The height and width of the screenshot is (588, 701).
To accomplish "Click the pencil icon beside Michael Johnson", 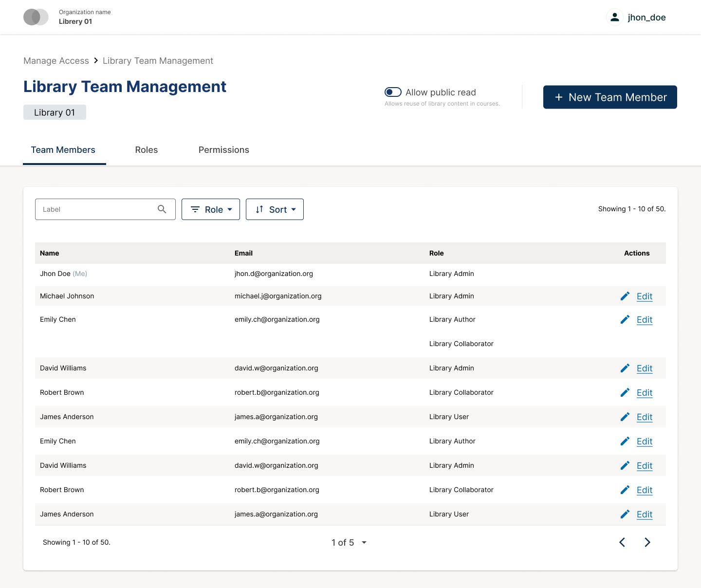I will [x=625, y=295].
